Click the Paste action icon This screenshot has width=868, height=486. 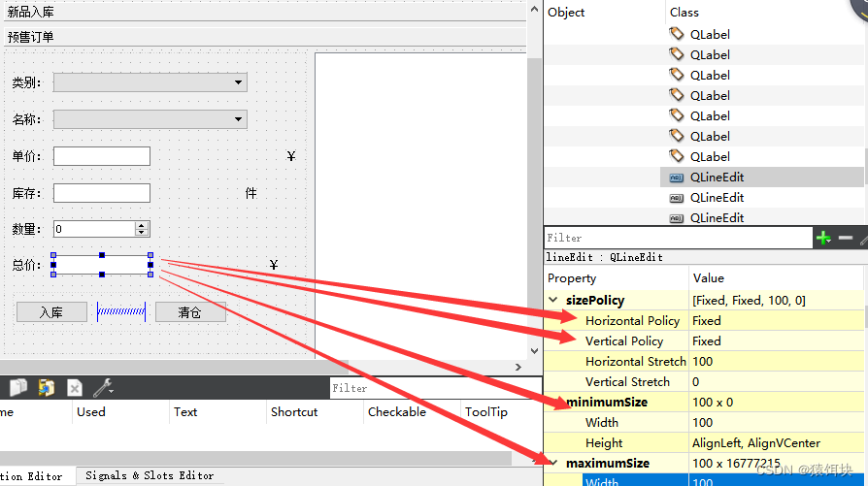46,388
